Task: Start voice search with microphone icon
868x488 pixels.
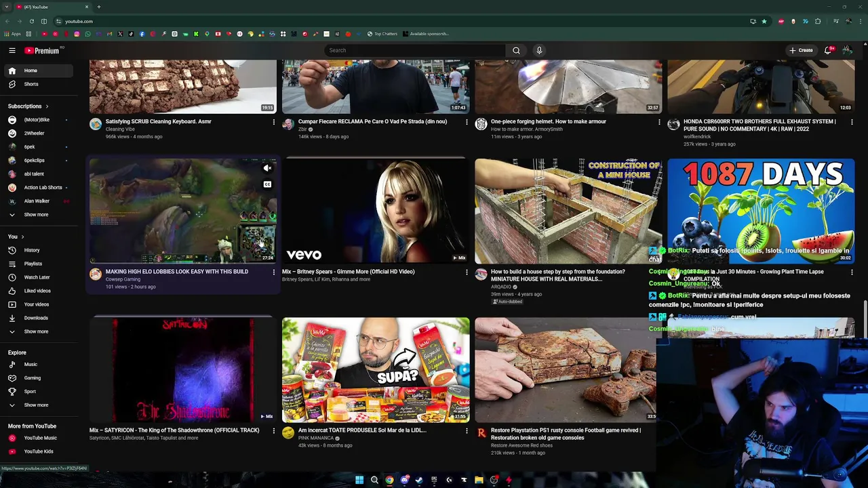Action: [539, 50]
